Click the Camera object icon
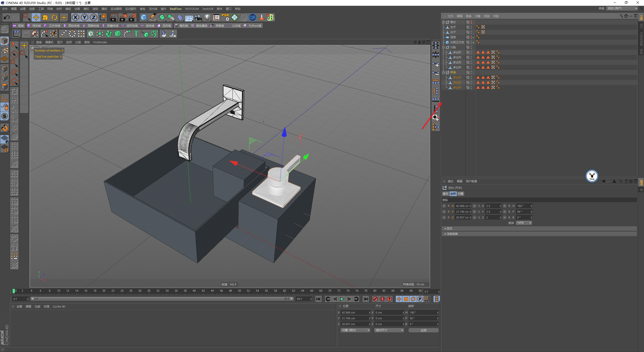 (x=198, y=17)
